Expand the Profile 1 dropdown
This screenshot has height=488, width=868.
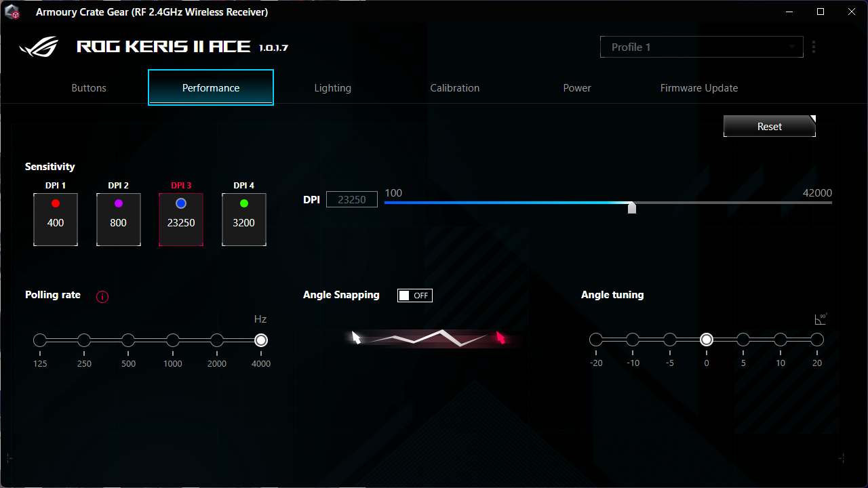pos(701,47)
